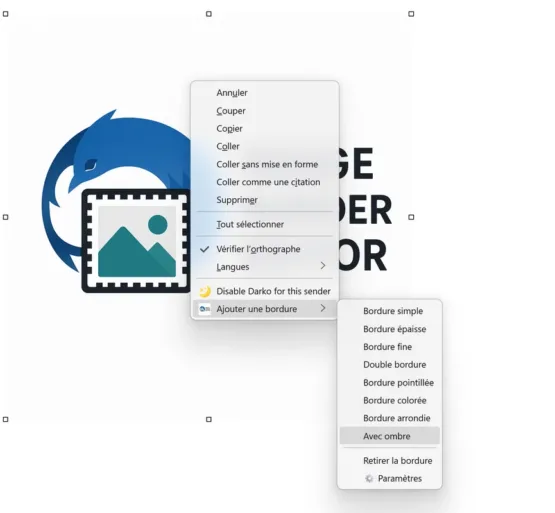Click the gear icon beside Paramètres
Image resolution: width=555 pixels, height=513 pixels.
369,479
